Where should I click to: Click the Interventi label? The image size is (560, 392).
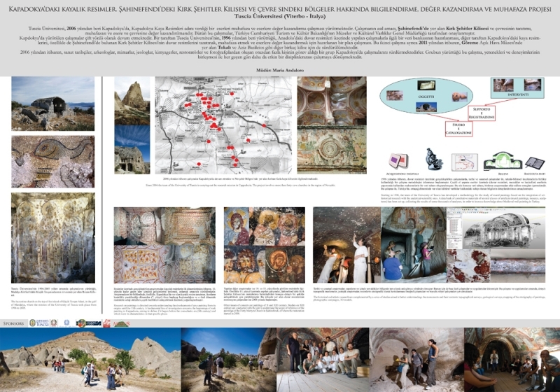(518, 95)
